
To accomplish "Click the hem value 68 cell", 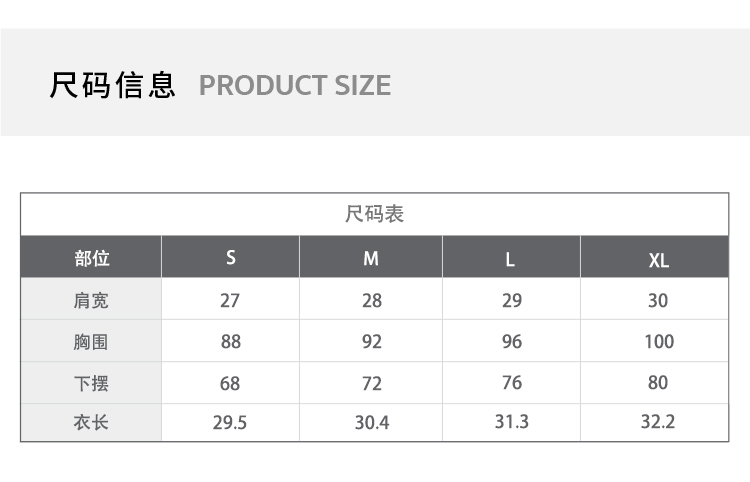I will point(231,383).
